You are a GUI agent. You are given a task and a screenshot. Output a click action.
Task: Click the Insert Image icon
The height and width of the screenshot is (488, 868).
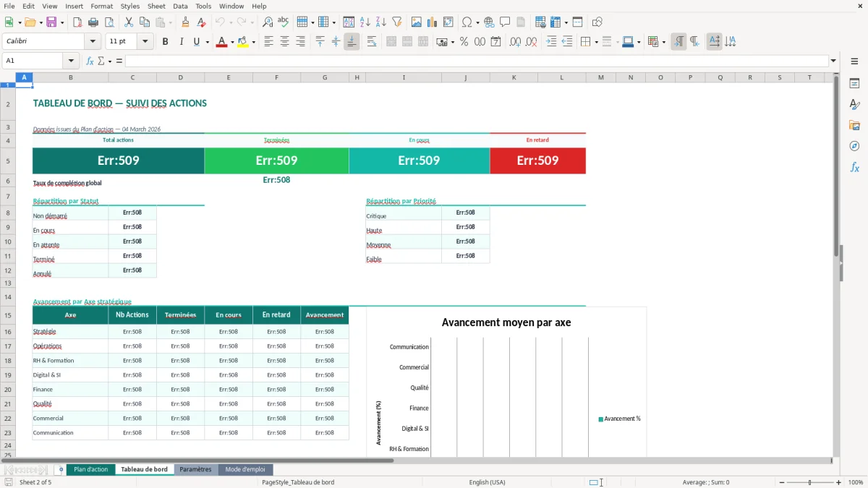(417, 22)
